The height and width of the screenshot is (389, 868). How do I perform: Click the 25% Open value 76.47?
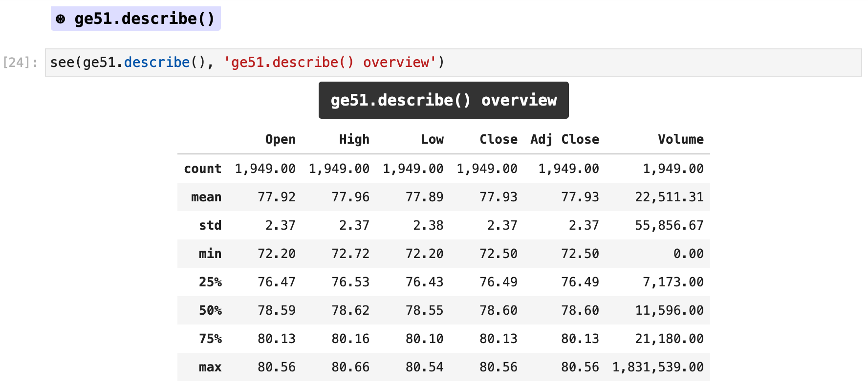click(x=277, y=282)
